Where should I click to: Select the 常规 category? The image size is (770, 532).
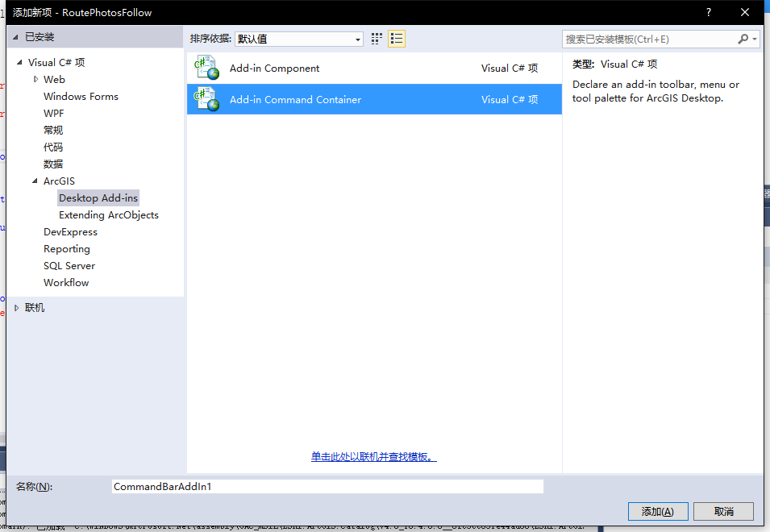pos(53,130)
